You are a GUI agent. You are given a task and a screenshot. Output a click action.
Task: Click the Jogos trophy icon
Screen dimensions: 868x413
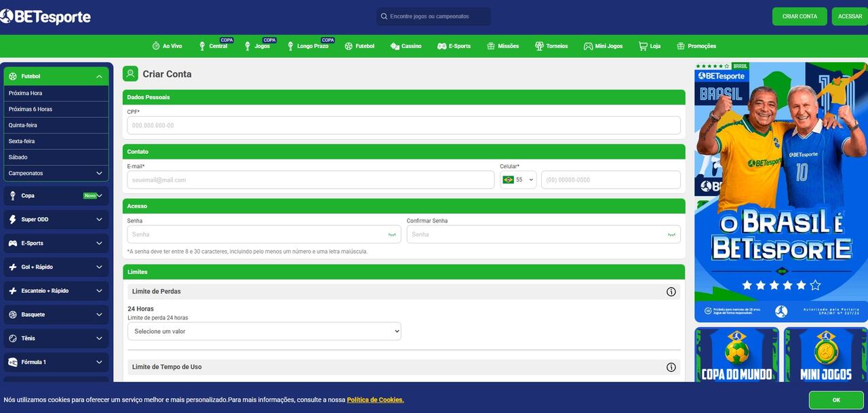pos(248,46)
